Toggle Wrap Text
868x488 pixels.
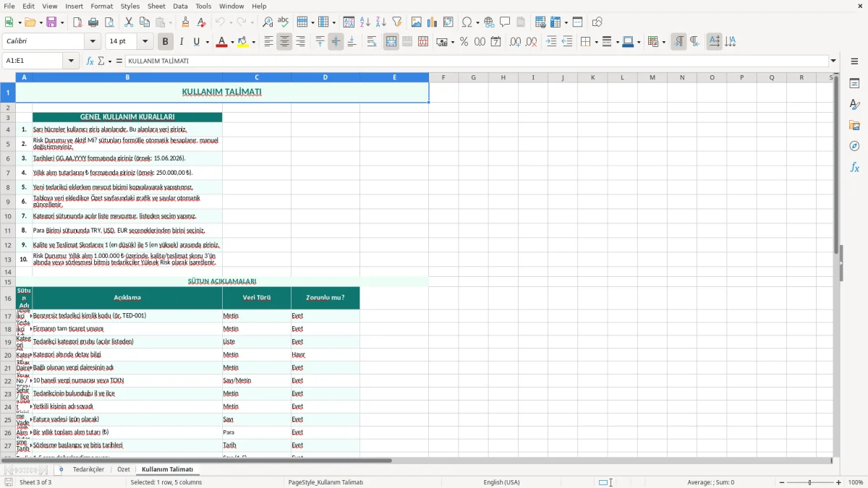pyautogui.click(x=372, y=42)
